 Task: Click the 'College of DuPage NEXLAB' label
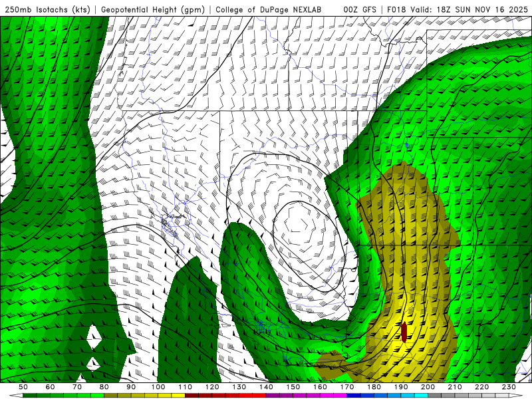(269, 9)
